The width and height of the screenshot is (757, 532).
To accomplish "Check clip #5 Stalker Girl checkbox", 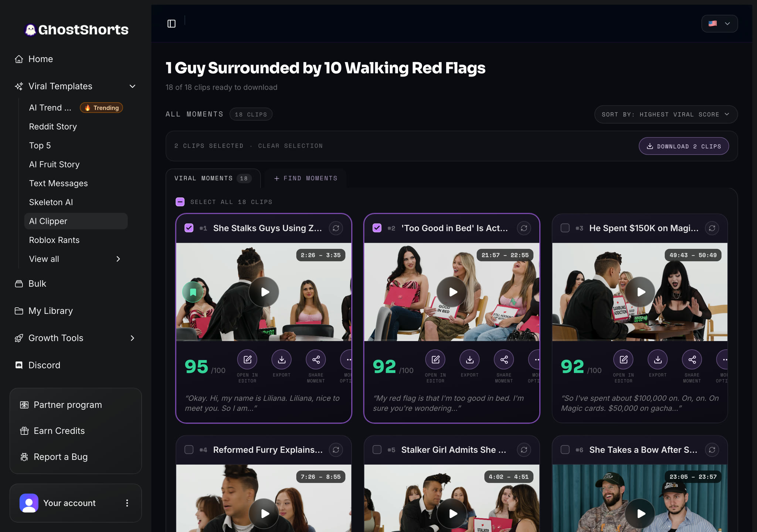I will 377,450.
